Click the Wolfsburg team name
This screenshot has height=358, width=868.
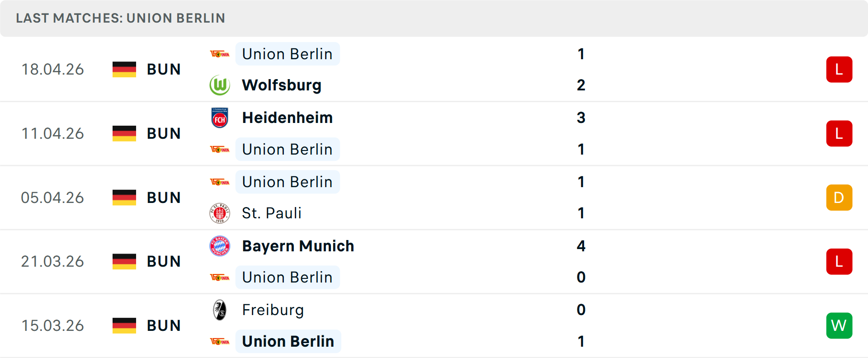[282, 85]
